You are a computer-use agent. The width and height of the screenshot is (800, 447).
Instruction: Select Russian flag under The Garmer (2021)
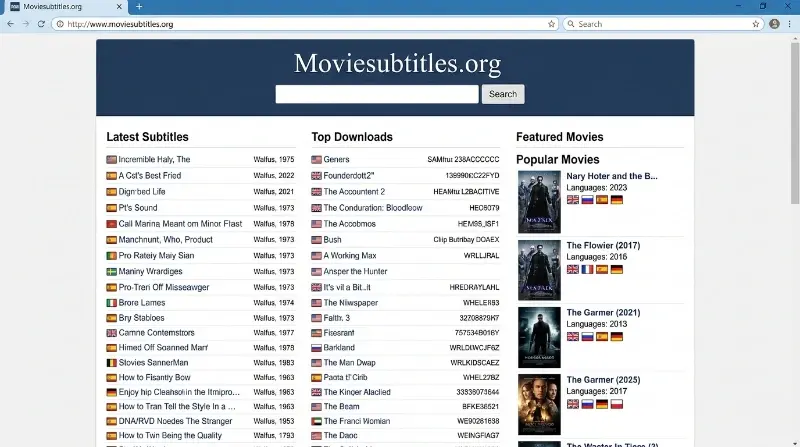tap(588, 337)
